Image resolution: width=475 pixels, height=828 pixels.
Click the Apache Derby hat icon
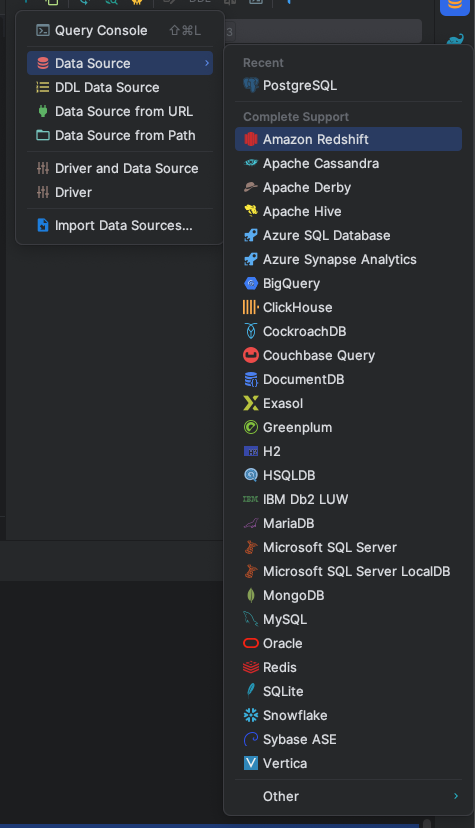tap(251, 187)
